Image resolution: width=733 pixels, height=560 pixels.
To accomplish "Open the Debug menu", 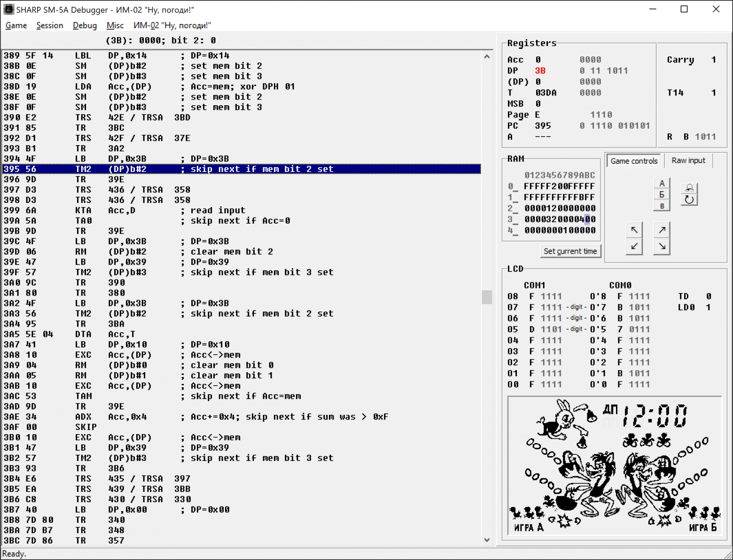I will coord(85,25).
